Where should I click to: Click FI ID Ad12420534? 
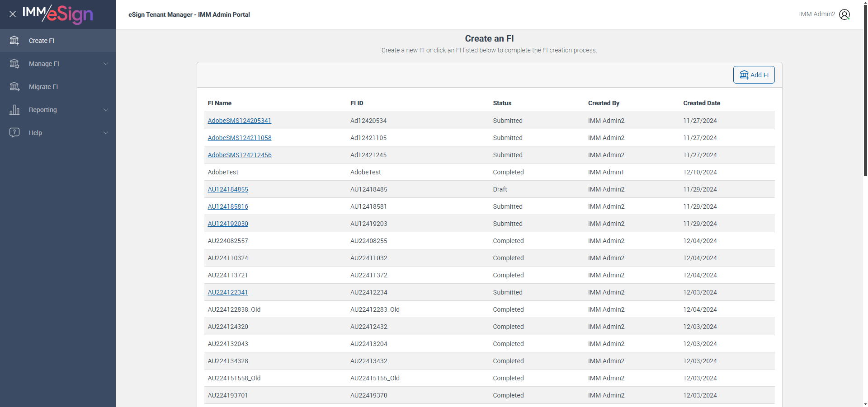[368, 121]
